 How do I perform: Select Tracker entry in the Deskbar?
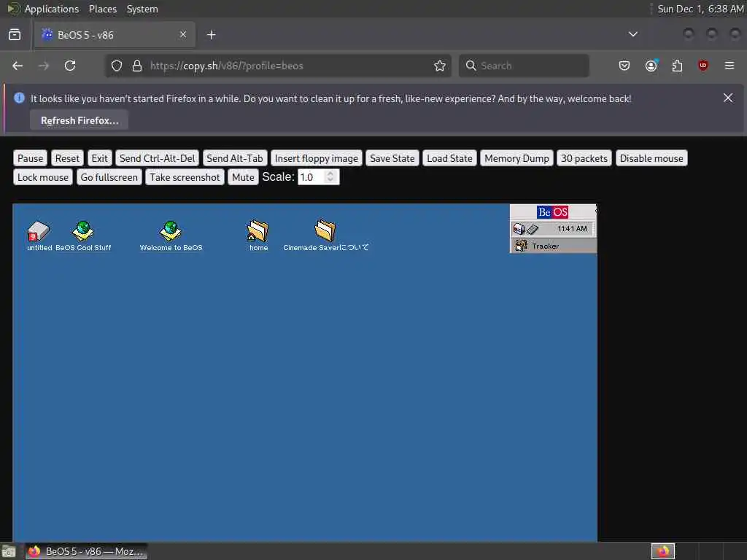[553, 246]
